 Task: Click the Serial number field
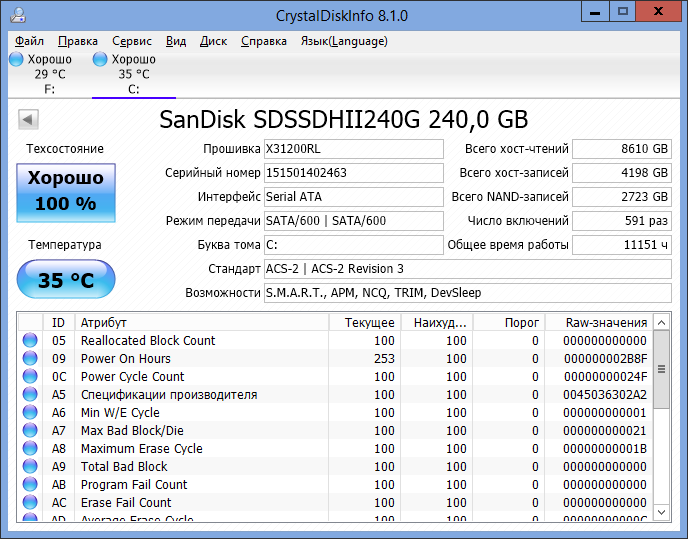pos(353,173)
